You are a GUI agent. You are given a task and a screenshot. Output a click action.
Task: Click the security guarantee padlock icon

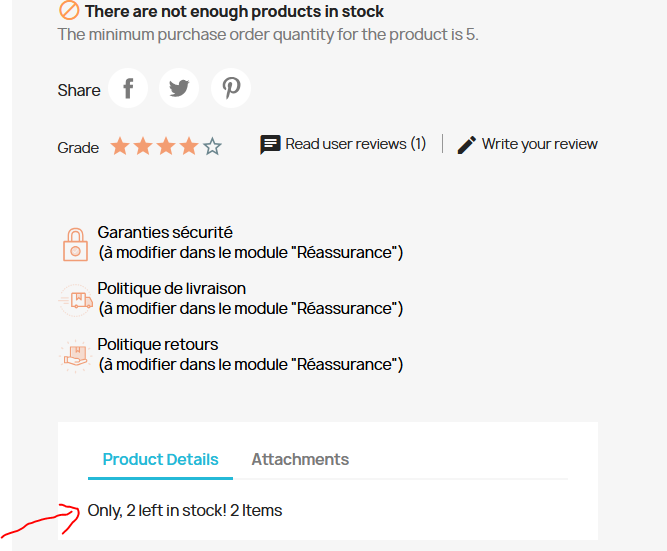75,243
